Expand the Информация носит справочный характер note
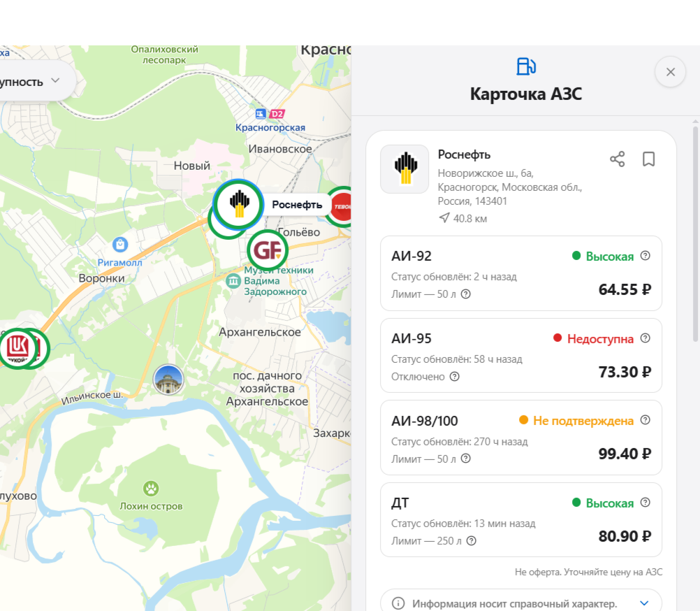The image size is (700, 611). tap(643, 603)
